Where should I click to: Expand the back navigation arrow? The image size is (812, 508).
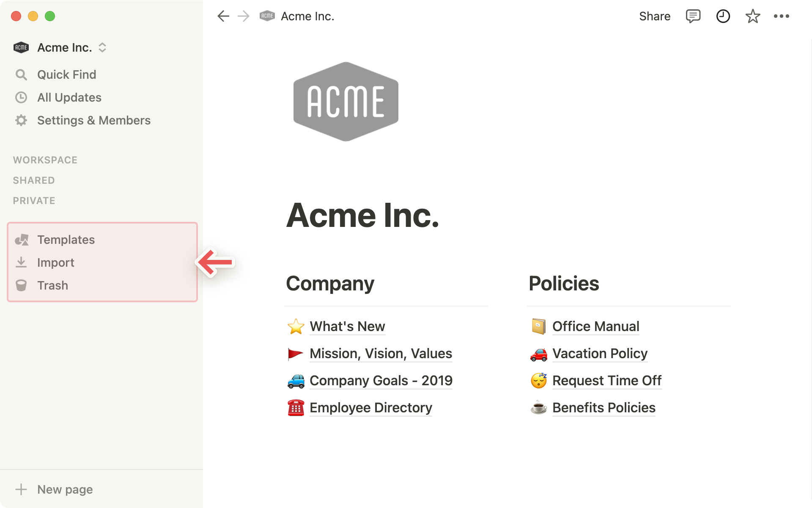coord(223,16)
